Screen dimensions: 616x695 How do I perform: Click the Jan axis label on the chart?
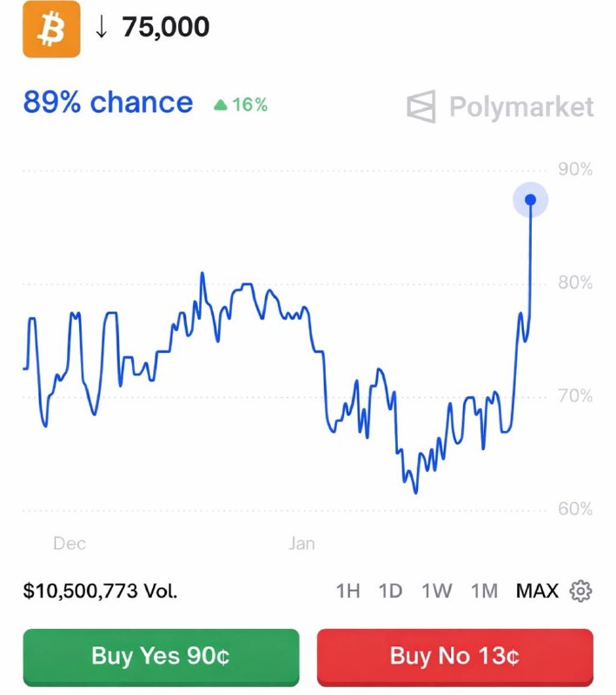point(301,544)
